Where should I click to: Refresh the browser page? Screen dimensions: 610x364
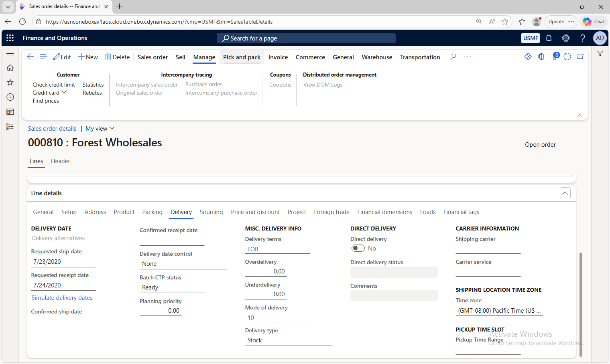(22, 22)
